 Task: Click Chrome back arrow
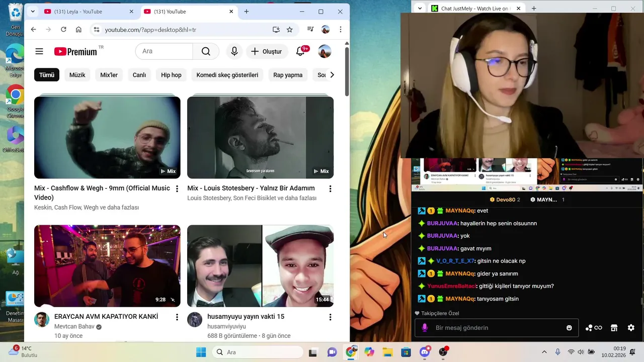click(33, 30)
